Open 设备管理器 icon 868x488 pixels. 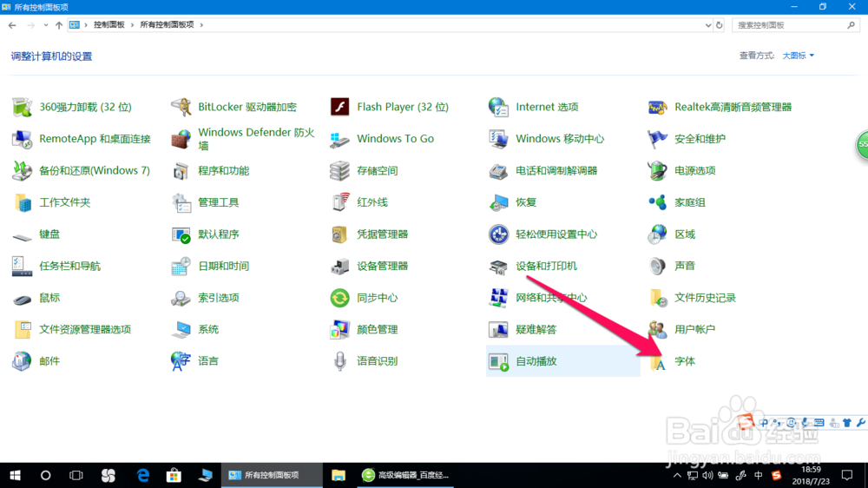click(x=340, y=266)
